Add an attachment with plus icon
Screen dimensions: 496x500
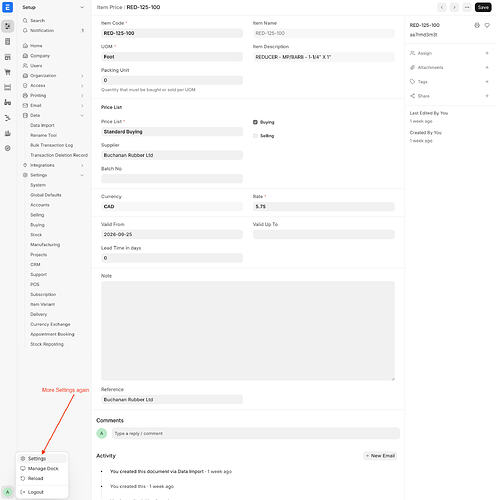coord(487,67)
